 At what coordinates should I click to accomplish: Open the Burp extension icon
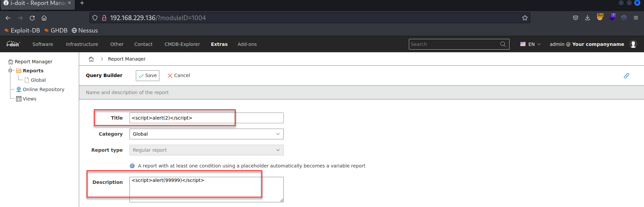click(600, 17)
